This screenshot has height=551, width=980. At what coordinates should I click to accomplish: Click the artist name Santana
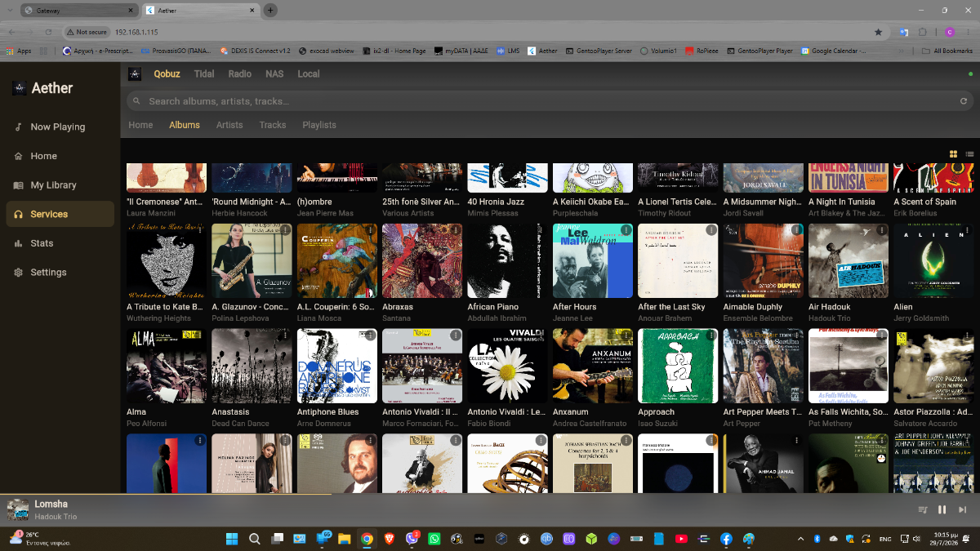click(398, 318)
